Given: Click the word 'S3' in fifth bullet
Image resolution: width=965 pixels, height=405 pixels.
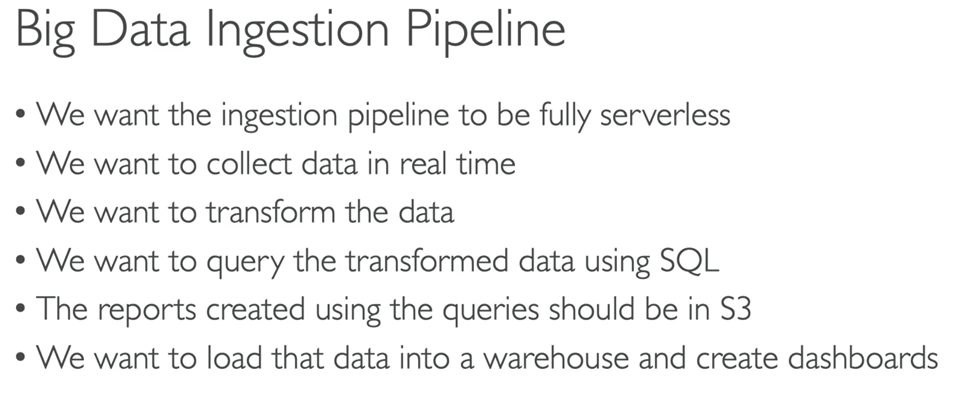Looking at the screenshot, I should click(735, 310).
